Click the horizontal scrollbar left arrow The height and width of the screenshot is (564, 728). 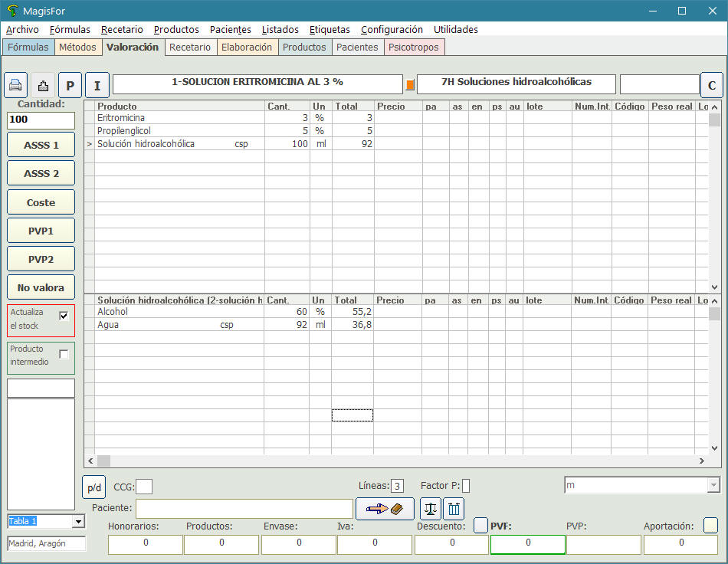(90, 461)
